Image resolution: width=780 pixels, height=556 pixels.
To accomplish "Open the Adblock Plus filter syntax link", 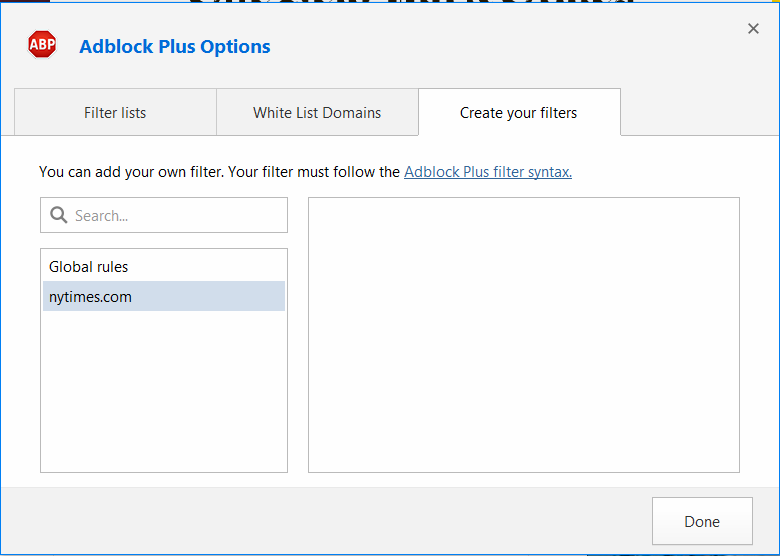I will 488,172.
